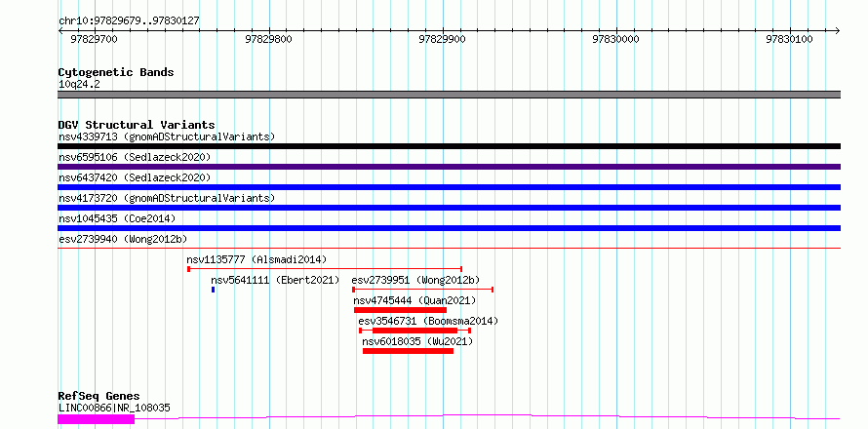Click label nsv5641111 (Ebert2021)
Screen dimensions: 868x429
point(275,280)
